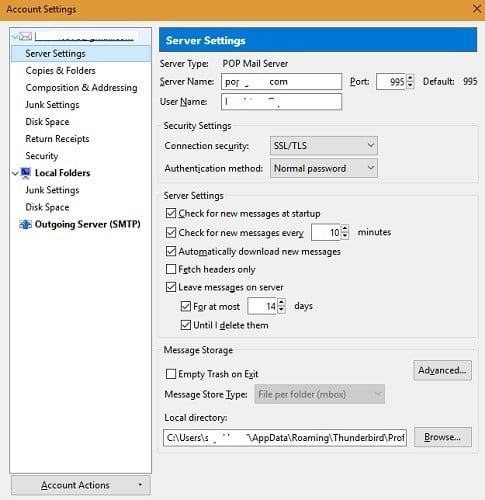Decrease the days-on-server stepper
This screenshot has width=485, height=500.
pos(282,310)
